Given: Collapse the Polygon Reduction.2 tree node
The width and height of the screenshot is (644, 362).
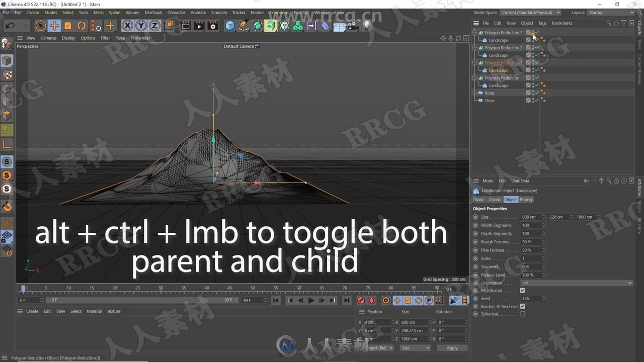Looking at the screenshot, I should pos(474,48).
